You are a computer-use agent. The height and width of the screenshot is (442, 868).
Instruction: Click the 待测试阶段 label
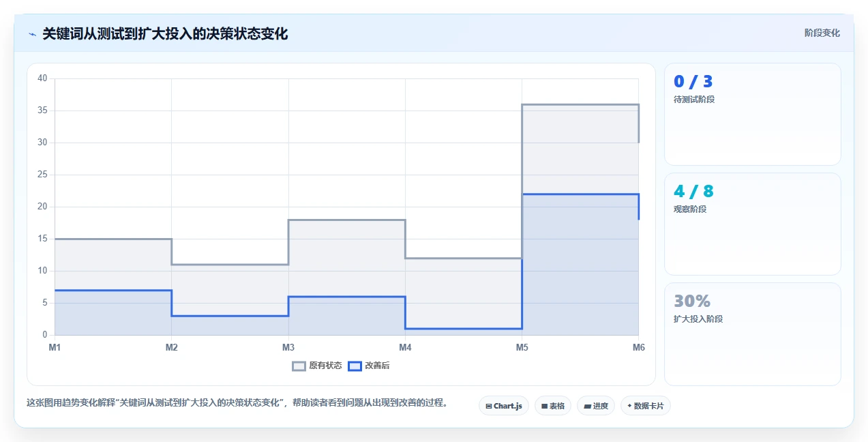[694, 100]
